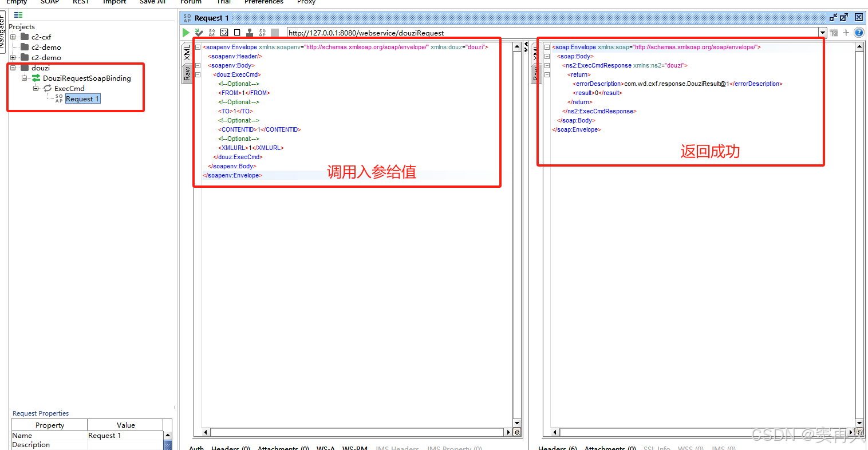868x450 pixels.
Task: Fold the soapenv:Envelope element in request
Action: coord(198,47)
